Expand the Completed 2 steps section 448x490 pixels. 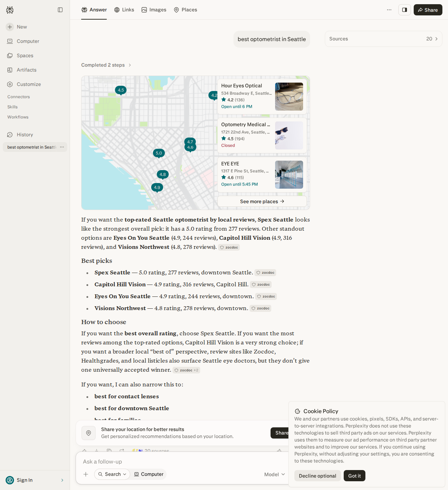106,65
